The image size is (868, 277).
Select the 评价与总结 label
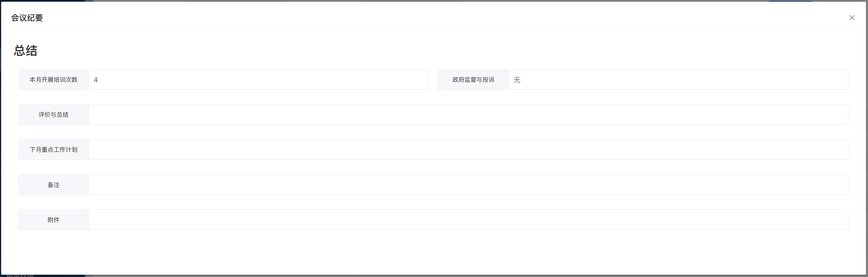(x=54, y=115)
